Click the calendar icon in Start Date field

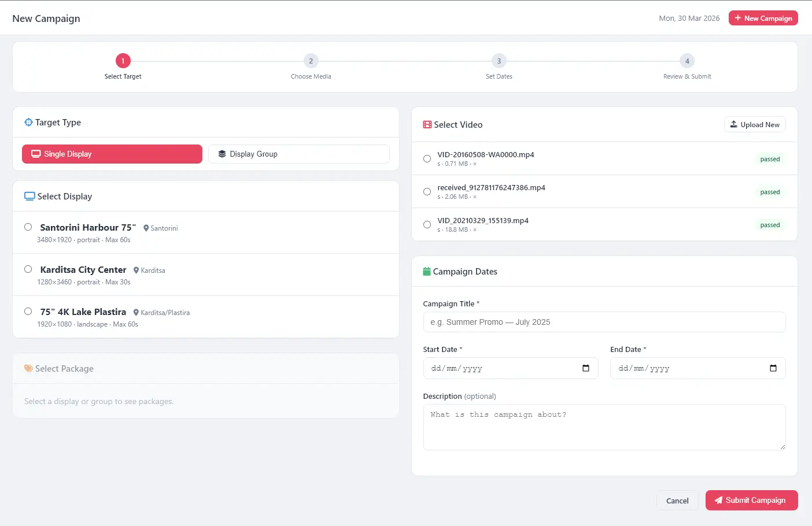(585, 368)
